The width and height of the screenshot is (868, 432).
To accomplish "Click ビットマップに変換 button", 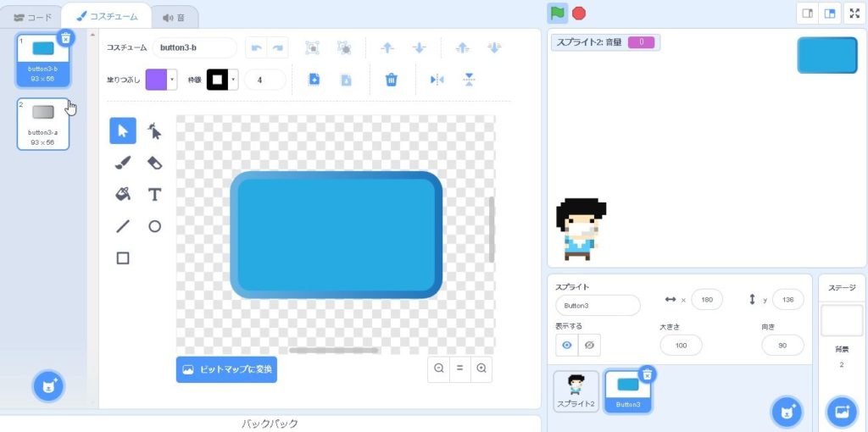I will coord(226,370).
